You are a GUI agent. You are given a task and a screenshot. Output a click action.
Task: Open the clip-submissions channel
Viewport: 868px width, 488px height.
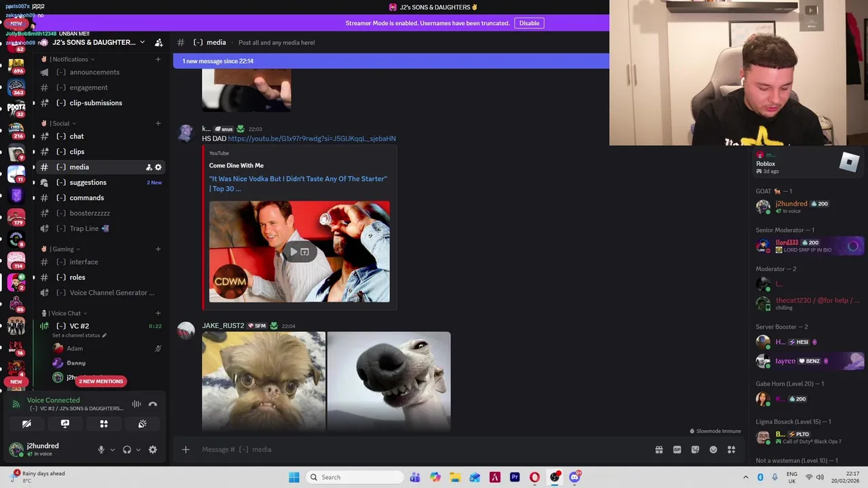pos(100,103)
